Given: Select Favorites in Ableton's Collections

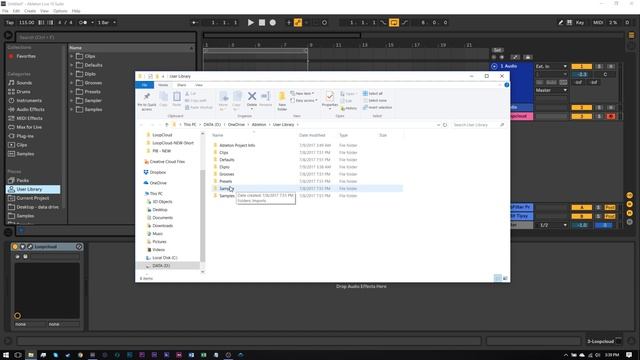Looking at the screenshot, I should pyautogui.click(x=26, y=56).
